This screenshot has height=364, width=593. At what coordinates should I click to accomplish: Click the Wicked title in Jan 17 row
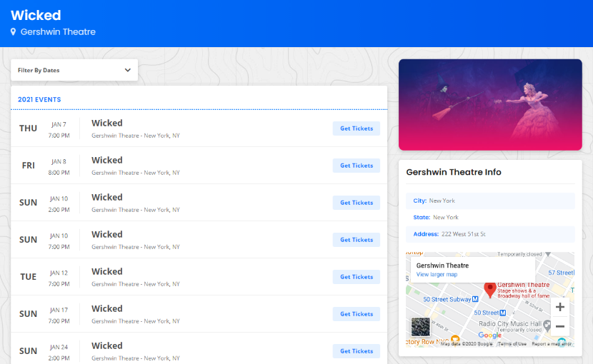click(x=107, y=308)
